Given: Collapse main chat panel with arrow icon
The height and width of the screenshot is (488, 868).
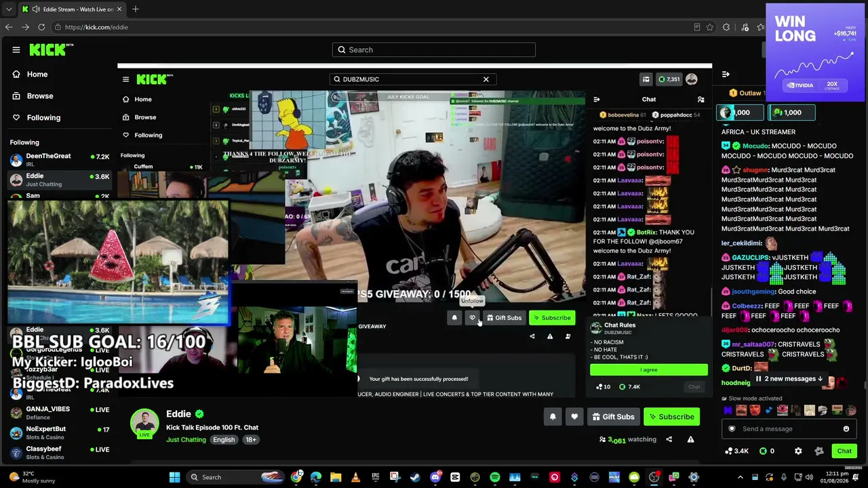Looking at the screenshot, I should [726, 75].
